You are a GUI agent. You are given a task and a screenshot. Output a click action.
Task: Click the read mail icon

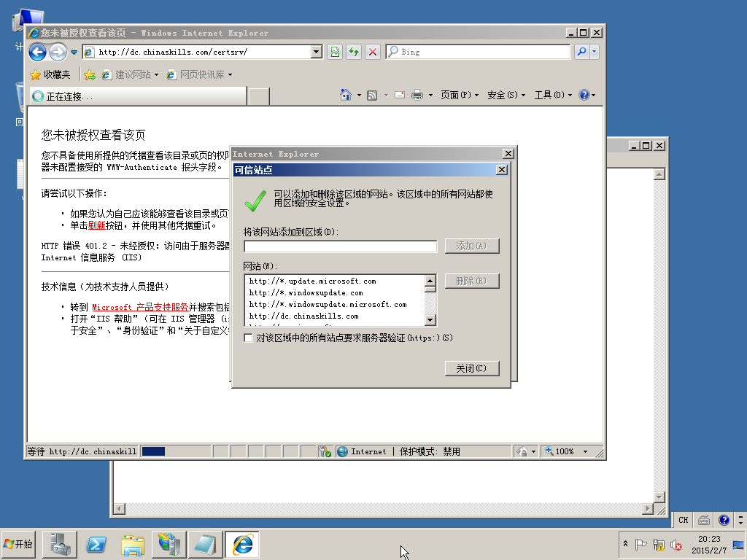[x=400, y=96]
